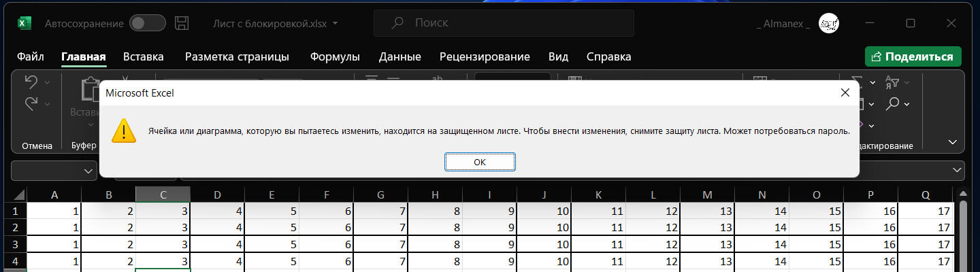Click the Sort and Filter icon

point(892,83)
